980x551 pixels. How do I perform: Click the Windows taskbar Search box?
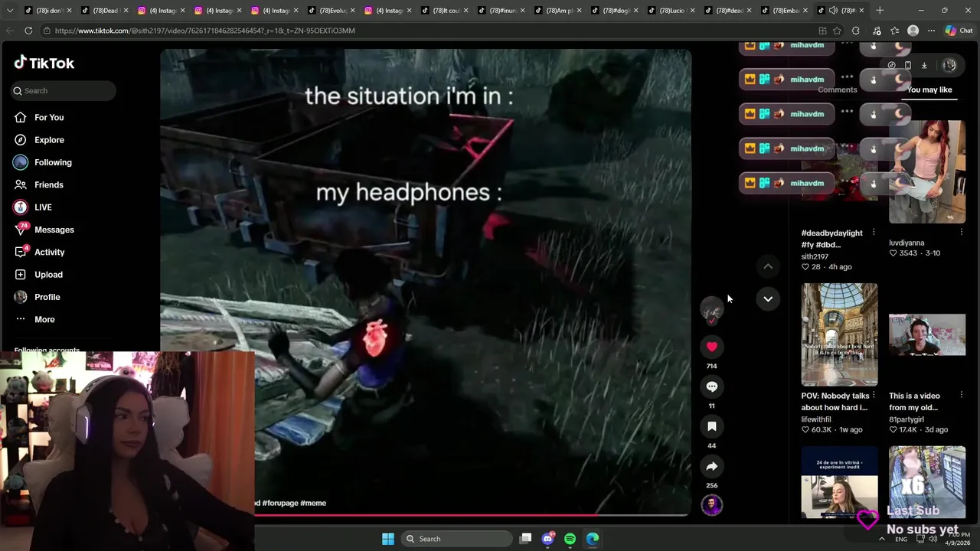(x=458, y=539)
